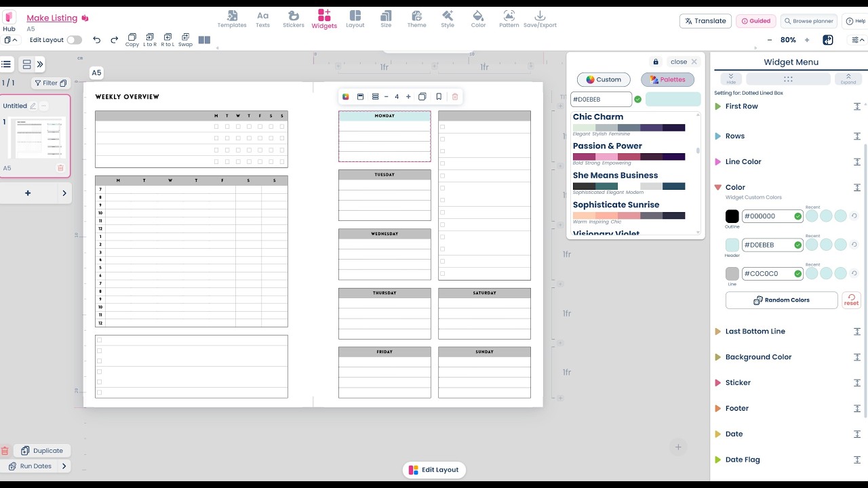The image size is (868, 488).
Task: Click the lock icon in color picker
Action: pyautogui.click(x=656, y=62)
